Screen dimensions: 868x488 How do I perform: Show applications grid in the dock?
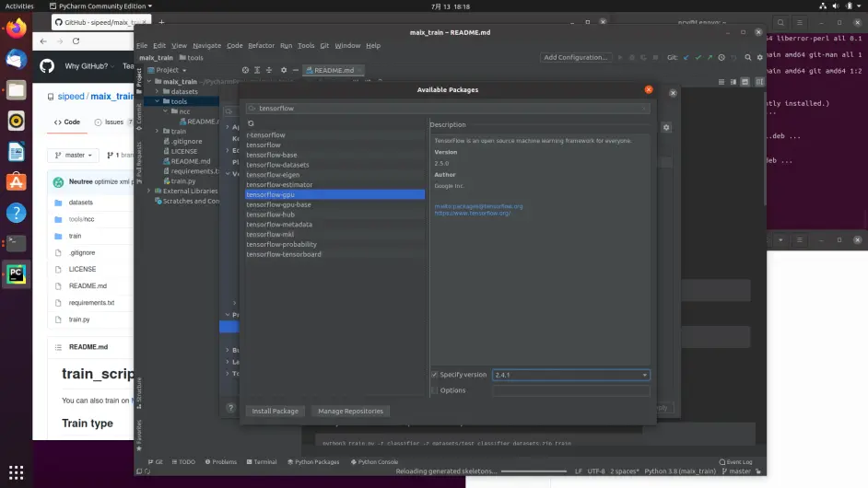[x=16, y=472]
